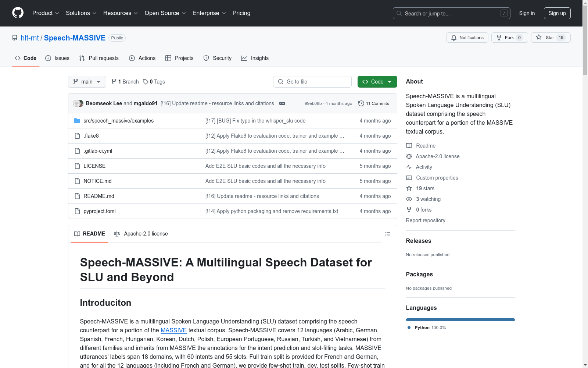This screenshot has height=368, width=588.
Task: Fork the Speech-MASSIVE repository
Action: pyautogui.click(x=509, y=38)
